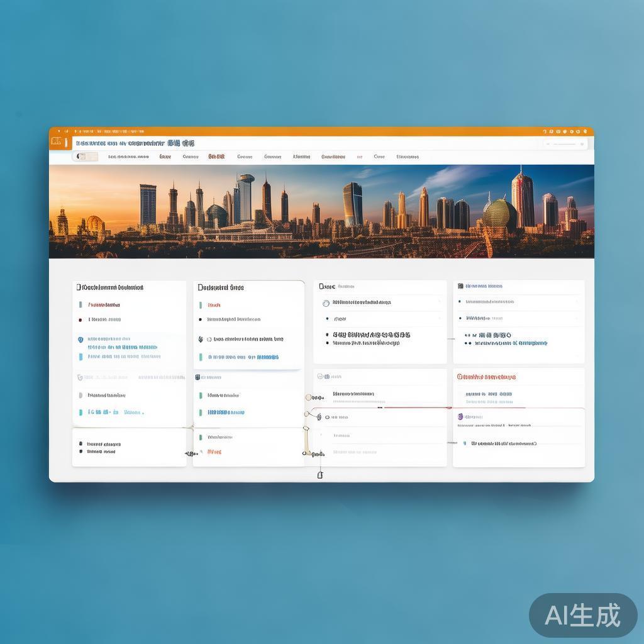644x644 pixels.
Task: Click the purple circular icon in bottom-right card
Action: point(460,416)
